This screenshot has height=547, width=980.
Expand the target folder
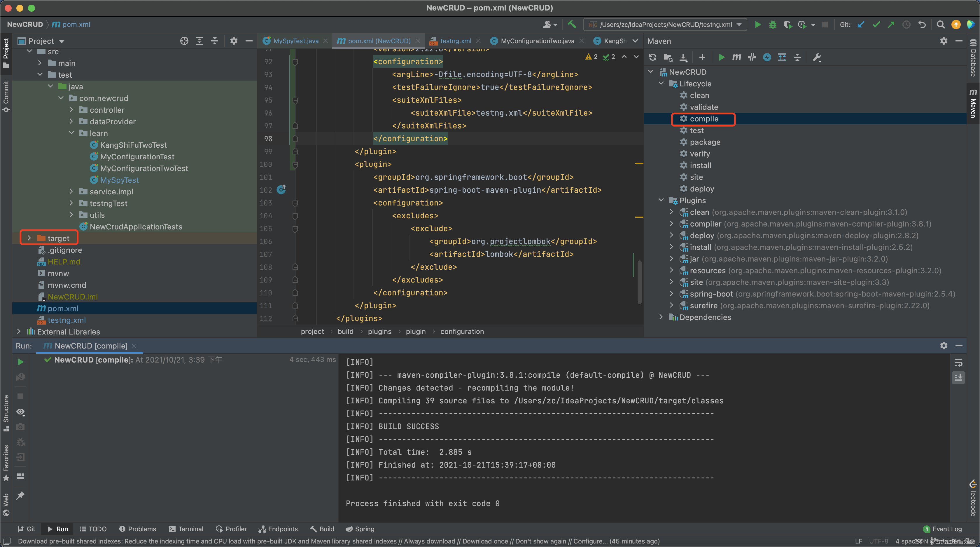[x=29, y=238]
